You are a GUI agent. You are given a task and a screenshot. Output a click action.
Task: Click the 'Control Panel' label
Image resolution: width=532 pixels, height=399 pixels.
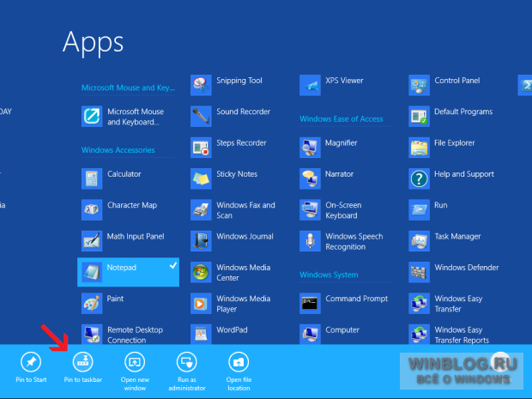click(457, 81)
